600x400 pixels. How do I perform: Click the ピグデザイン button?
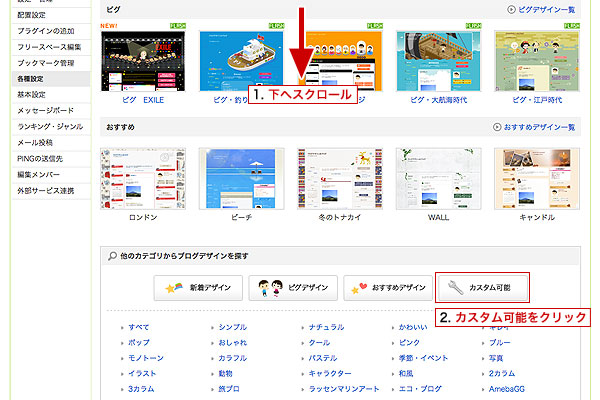pos(293,288)
